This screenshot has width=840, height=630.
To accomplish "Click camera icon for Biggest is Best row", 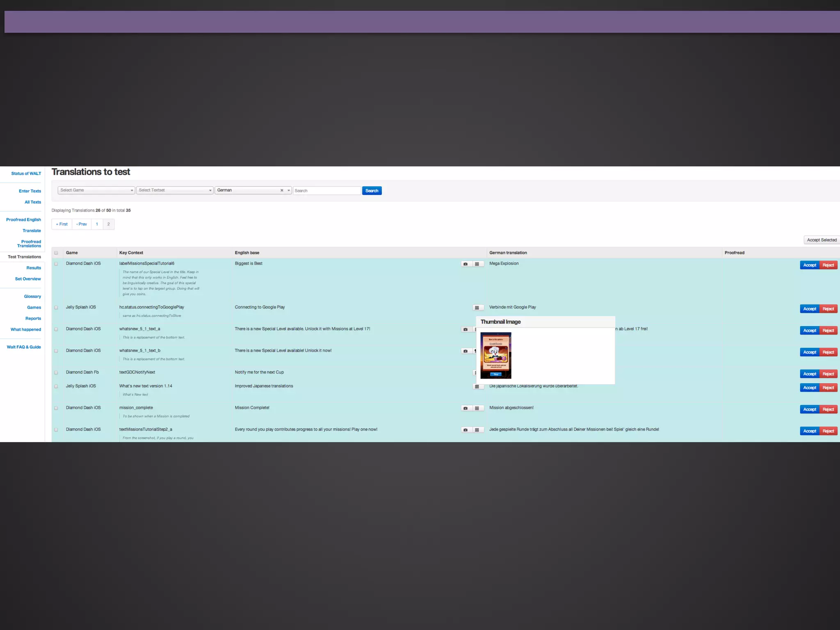I will [x=465, y=264].
